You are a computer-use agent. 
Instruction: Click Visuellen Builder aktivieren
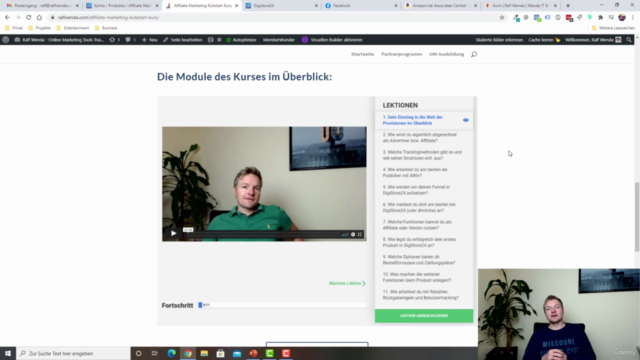tap(332, 40)
